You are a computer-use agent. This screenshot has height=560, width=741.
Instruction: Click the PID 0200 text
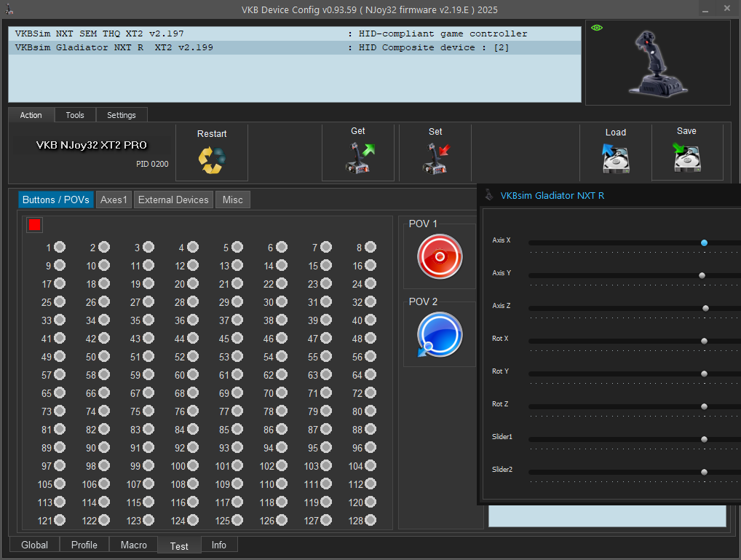[152, 164]
